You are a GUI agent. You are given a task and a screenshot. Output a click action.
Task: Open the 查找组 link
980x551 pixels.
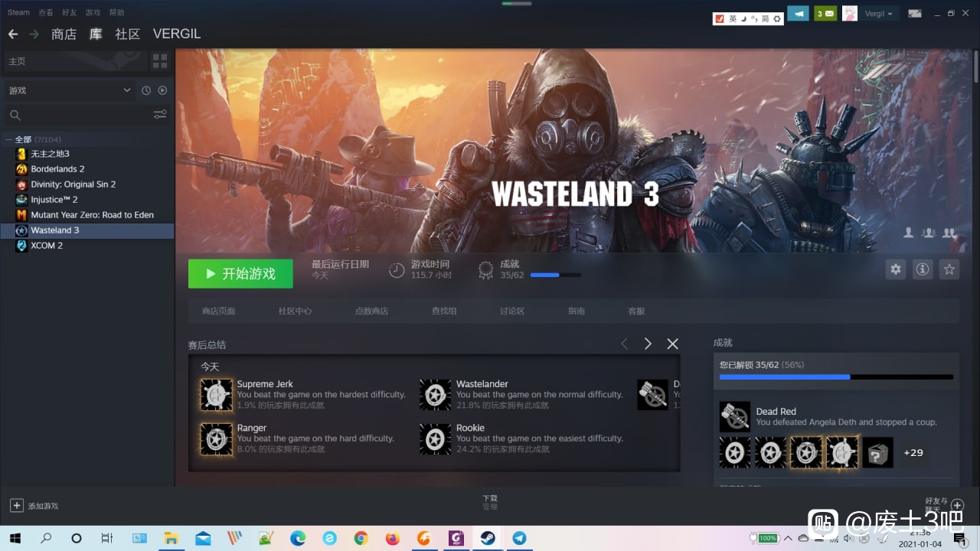pyautogui.click(x=444, y=311)
